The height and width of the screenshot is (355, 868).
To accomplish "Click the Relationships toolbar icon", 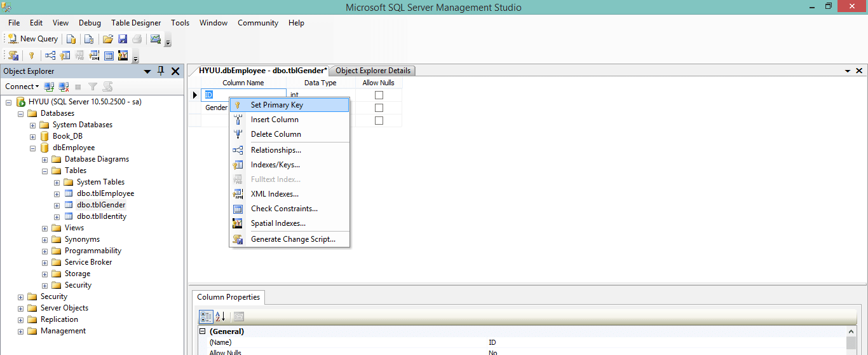I will point(50,55).
